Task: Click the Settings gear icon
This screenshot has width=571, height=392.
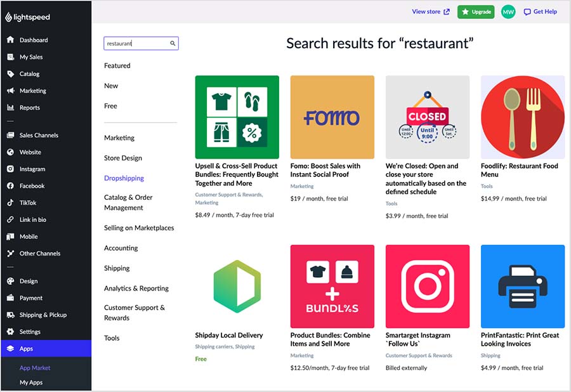Action: click(10, 332)
